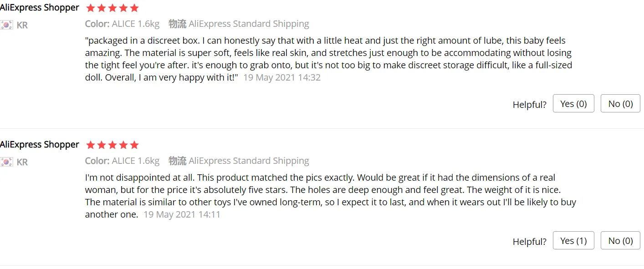The width and height of the screenshot is (644, 269).
Task: Open the top AliExpress Shopper reviewer name
Action: [x=39, y=8]
